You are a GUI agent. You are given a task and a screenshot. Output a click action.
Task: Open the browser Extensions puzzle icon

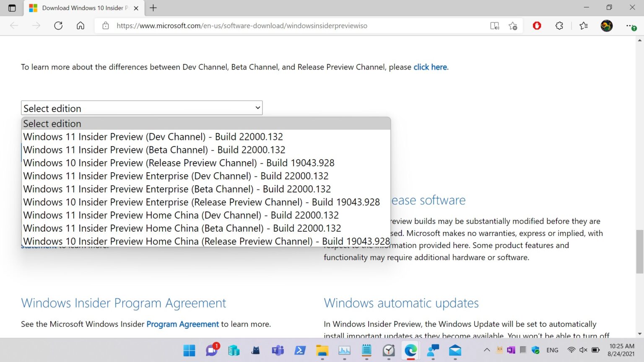click(x=559, y=26)
